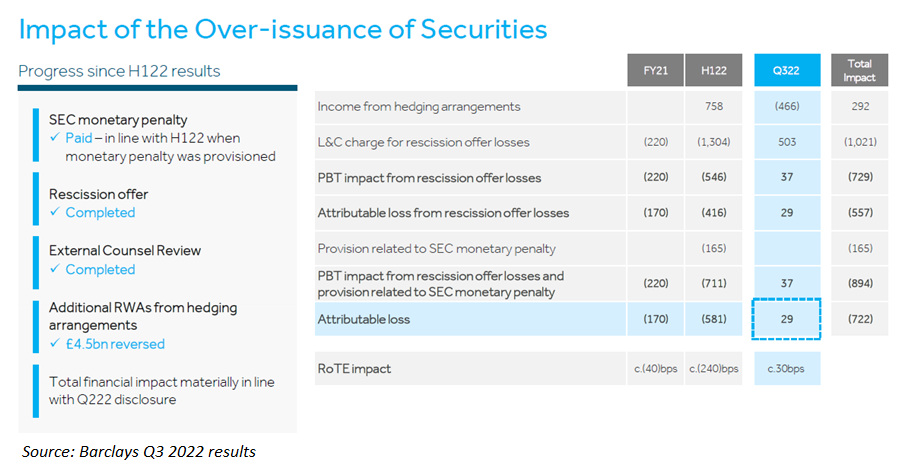Click the Provision related to SEC monetary penalty row
This screenshot has width=903, height=464.
(x=436, y=248)
